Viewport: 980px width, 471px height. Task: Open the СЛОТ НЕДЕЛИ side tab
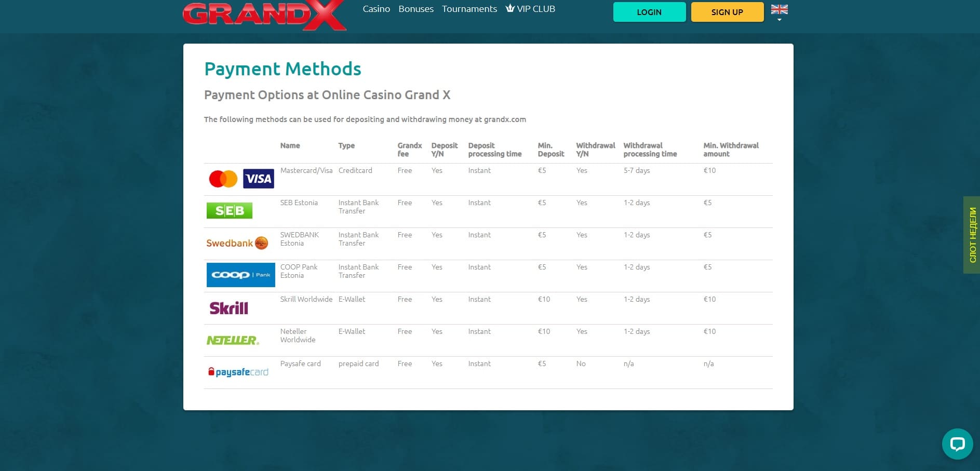pyautogui.click(x=972, y=235)
